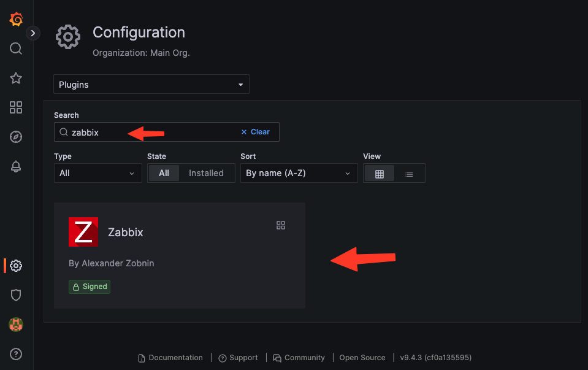Open Alerting bell icon
This screenshot has height=370, width=588.
point(16,166)
